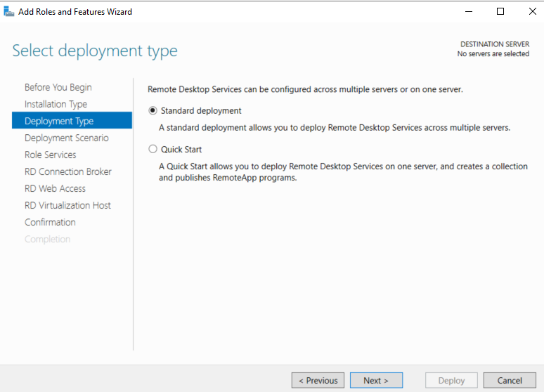Click the Next button
Screen dimensions: 544x392
[377, 380]
